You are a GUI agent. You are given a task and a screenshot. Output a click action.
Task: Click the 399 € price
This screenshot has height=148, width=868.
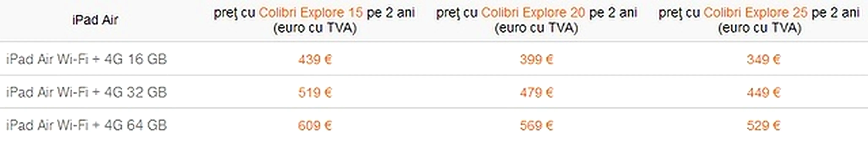536,60
